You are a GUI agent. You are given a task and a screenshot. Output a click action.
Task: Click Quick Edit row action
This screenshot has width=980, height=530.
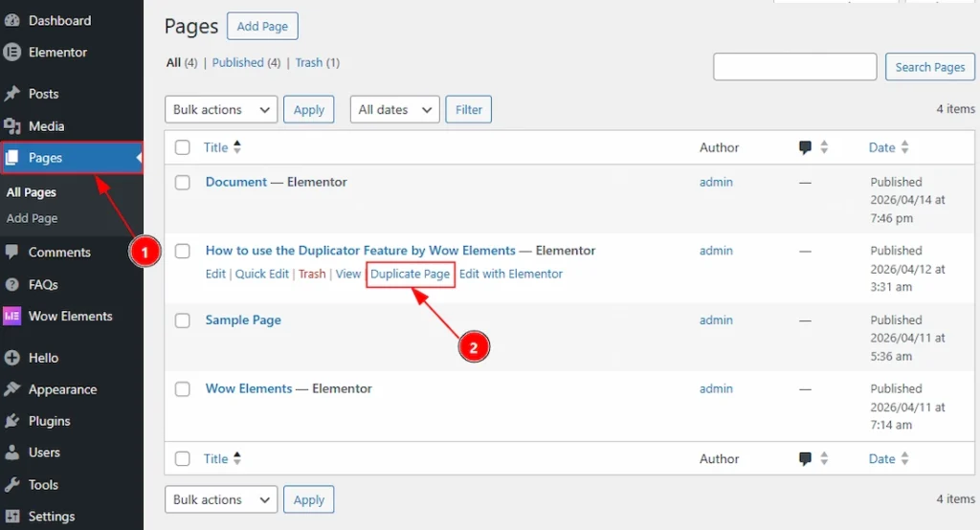point(262,274)
